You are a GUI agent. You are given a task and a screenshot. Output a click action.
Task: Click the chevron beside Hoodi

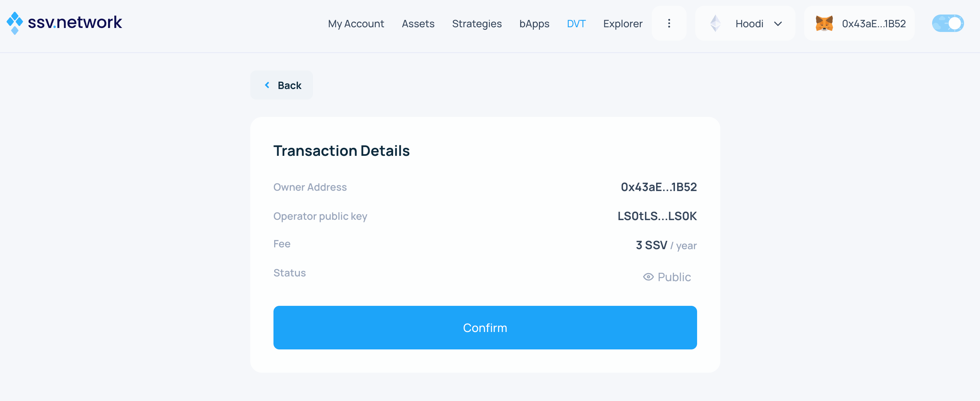[778, 24]
